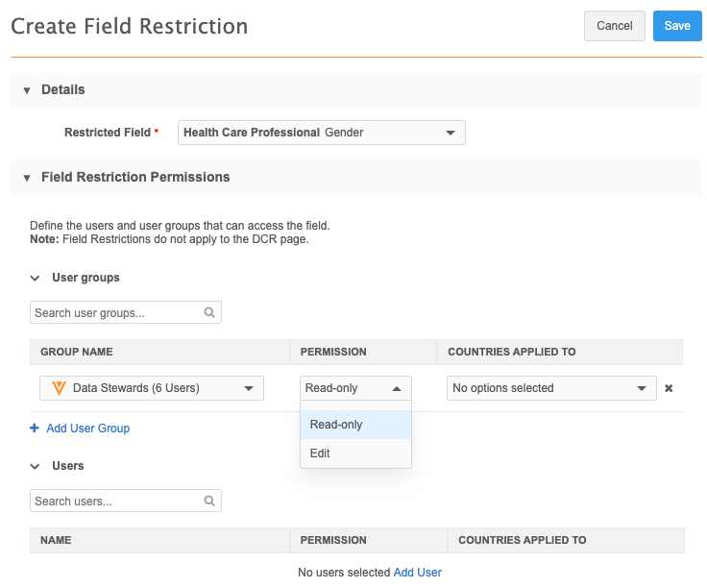Click the plus icon for Add User Group
The image size is (707, 588).
(35, 429)
